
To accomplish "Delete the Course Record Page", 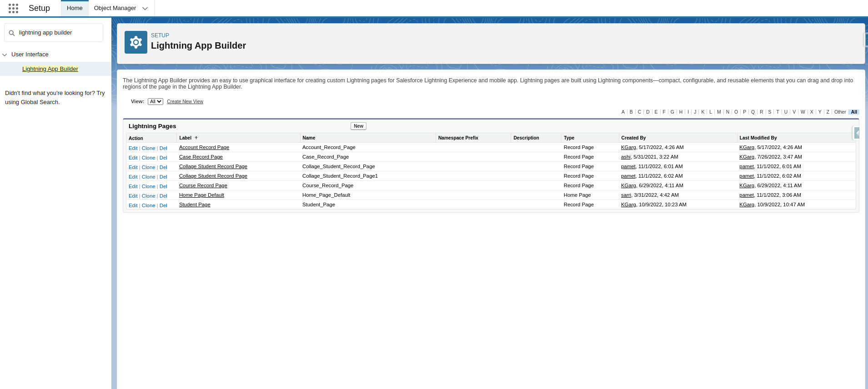I will (163, 186).
